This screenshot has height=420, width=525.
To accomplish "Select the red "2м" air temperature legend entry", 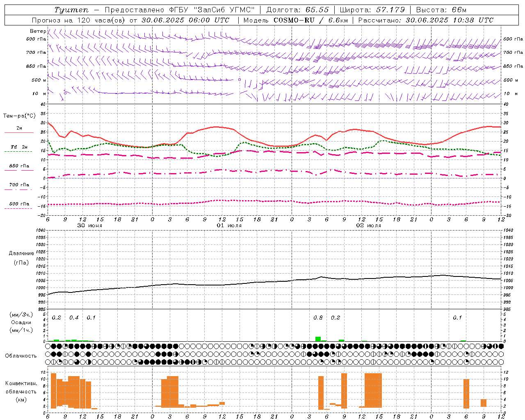I will pos(19,128).
